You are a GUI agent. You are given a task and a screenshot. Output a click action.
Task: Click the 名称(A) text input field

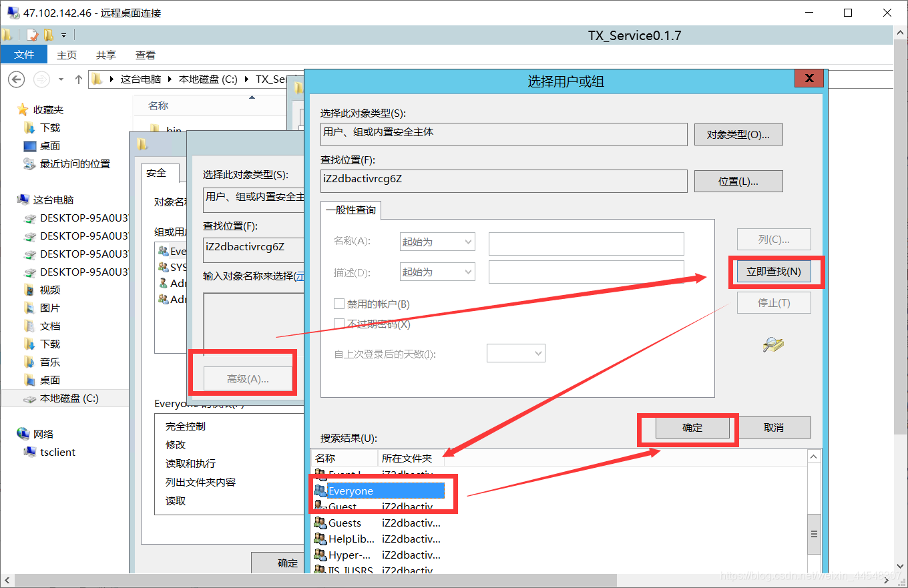pyautogui.click(x=586, y=244)
